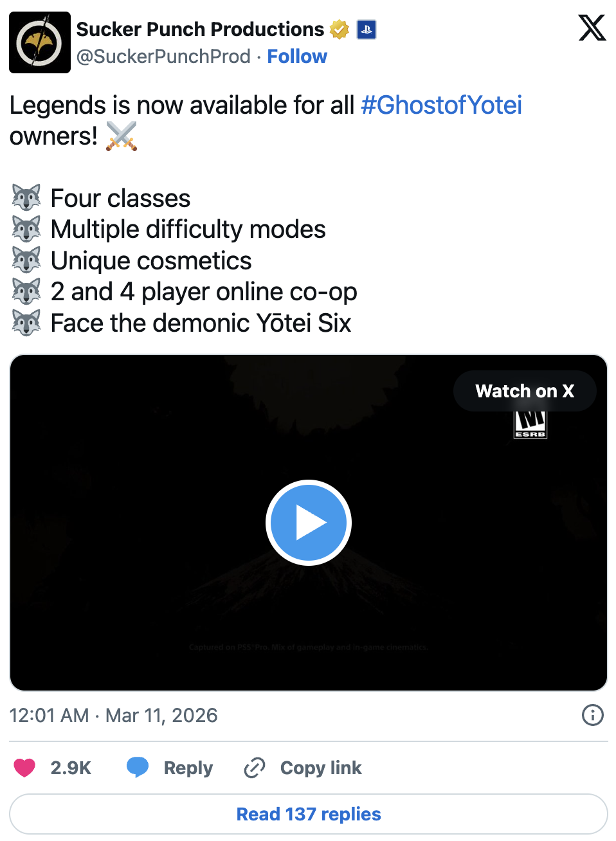Click the gold verified badge
This screenshot has height=841, width=616.
point(340,30)
